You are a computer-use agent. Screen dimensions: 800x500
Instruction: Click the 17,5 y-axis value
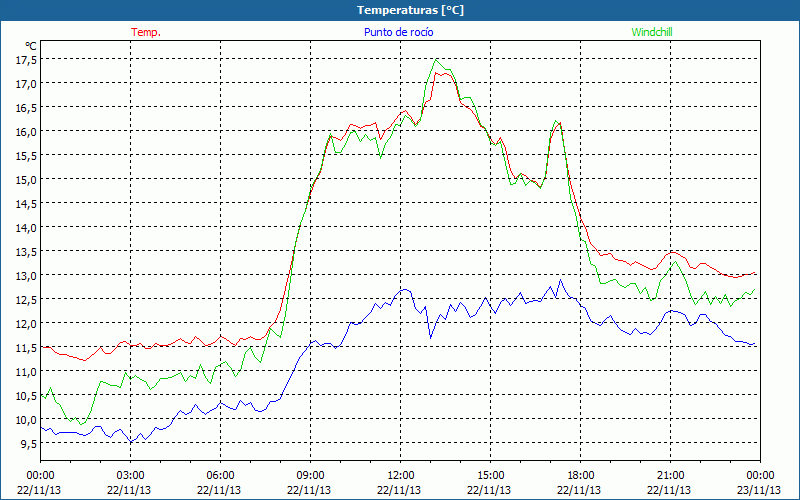[x=27, y=60]
